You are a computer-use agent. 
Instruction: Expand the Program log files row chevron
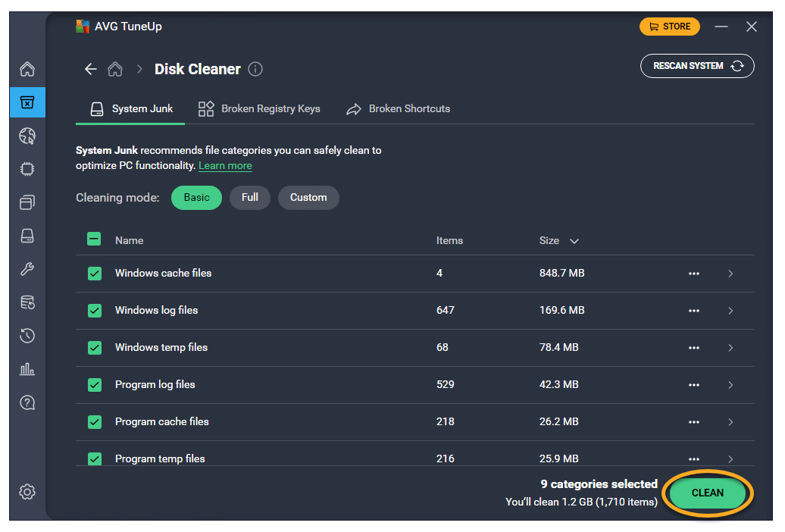(x=730, y=385)
